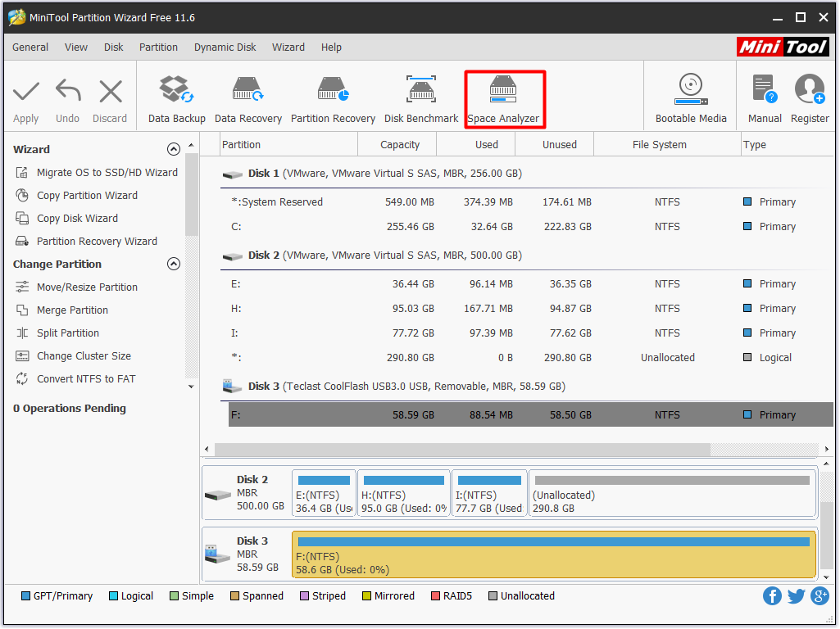Select Merge Partition in sidebar
This screenshot has width=840, height=629.
(x=72, y=310)
